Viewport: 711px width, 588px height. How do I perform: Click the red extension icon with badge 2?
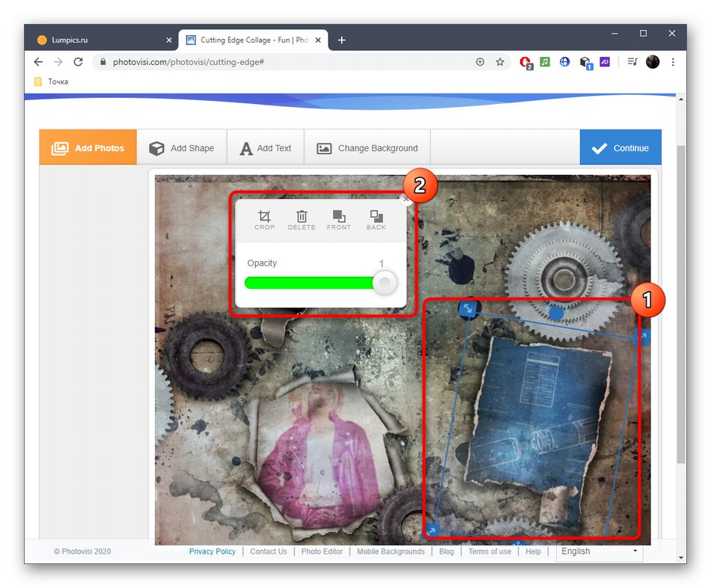coord(525,63)
